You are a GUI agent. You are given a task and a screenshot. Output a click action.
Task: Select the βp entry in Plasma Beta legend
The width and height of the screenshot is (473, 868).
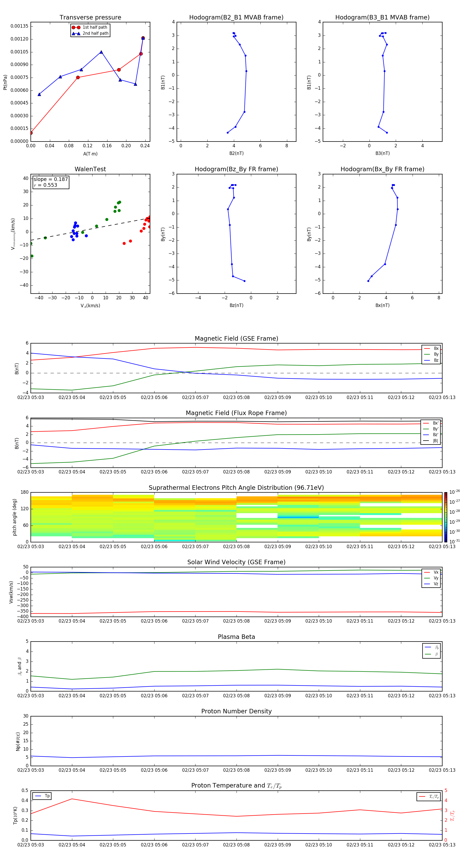coord(431,647)
